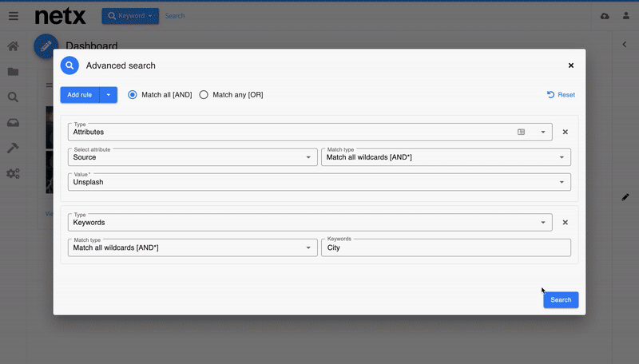Click the blue Search button
639x364 pixels.
561,300
